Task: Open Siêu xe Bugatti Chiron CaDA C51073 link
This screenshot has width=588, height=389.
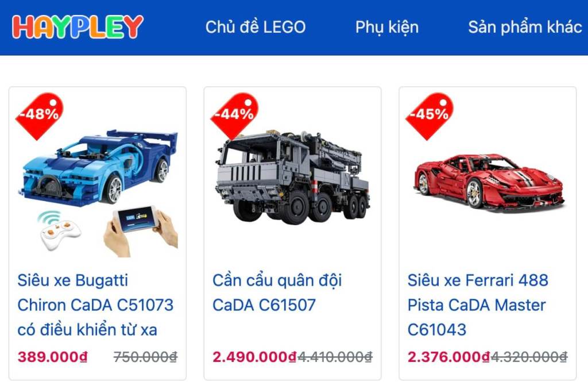Action: [95, 305]
